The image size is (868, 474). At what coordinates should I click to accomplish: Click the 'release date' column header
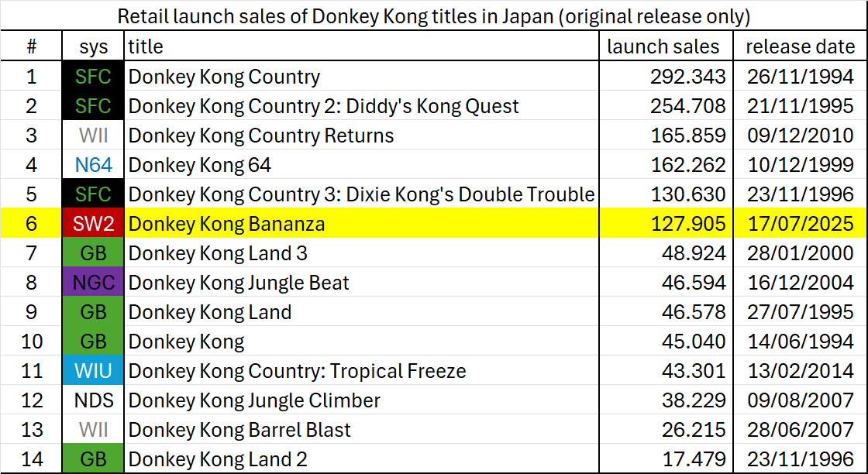[x=800, y=46]
